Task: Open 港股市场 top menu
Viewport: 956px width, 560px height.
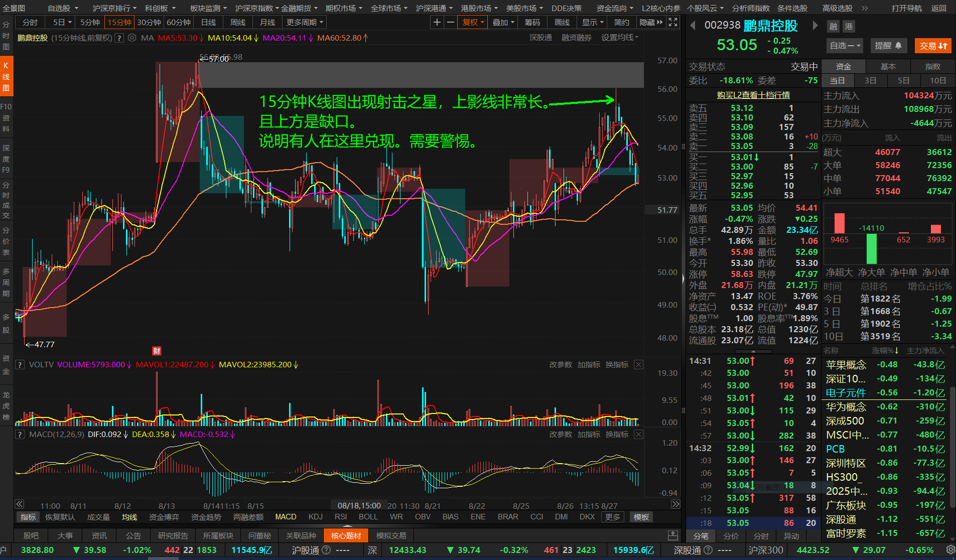Action: click(479, 8)
